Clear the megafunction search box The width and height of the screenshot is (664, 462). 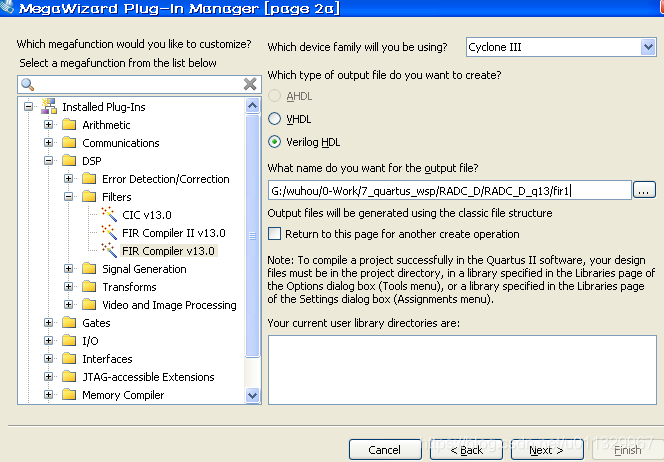click(250, 84)
